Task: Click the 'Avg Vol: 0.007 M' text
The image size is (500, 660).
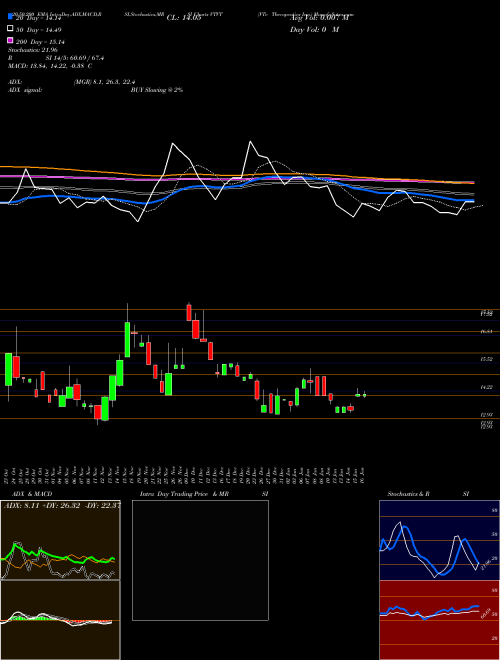Action: (319, 18)
